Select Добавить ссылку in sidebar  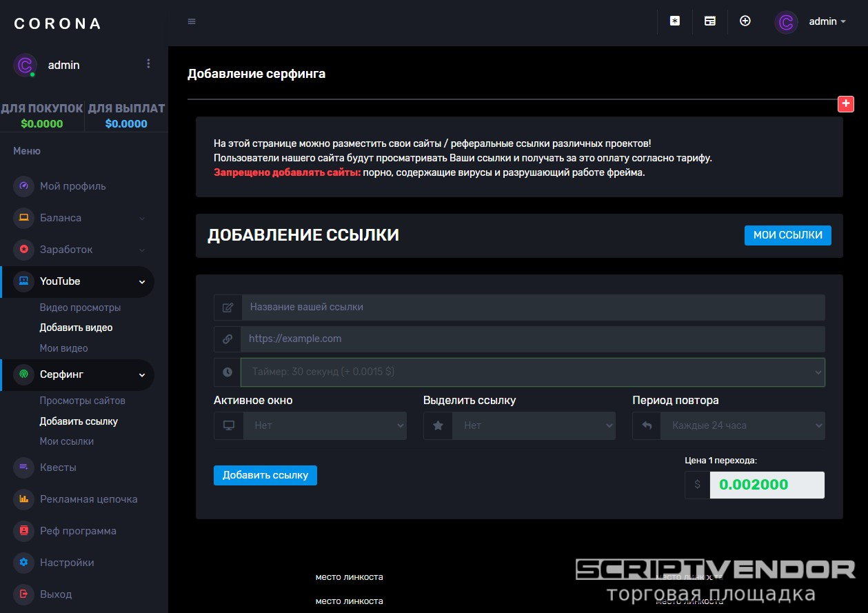click(x=79, y=421)
